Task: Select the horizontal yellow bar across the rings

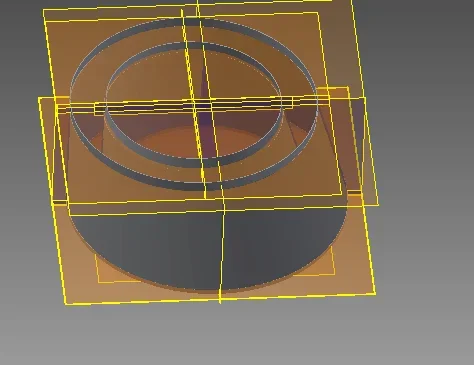Action: coord(193,106)
